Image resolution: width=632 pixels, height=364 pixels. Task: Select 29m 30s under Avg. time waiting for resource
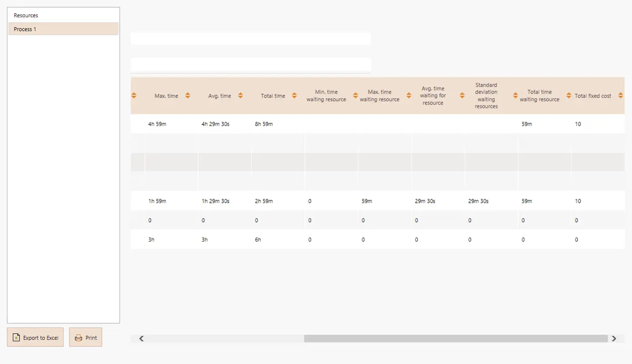425,201
